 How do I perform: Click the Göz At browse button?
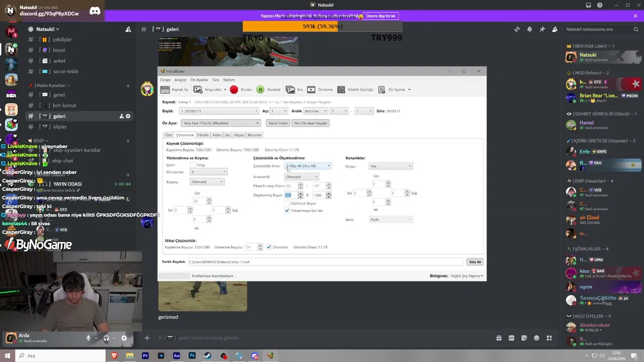[x=475, y=262]
